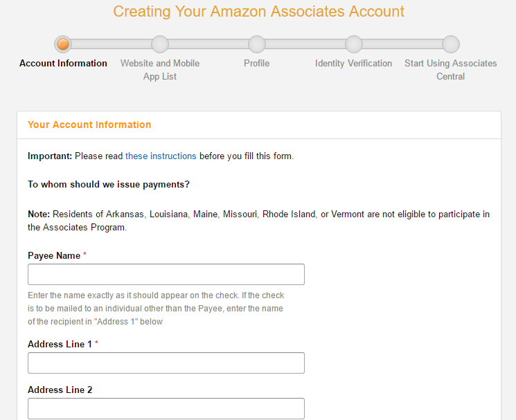The width and height of the screenshot is (516, 420).
Task: Click the Identity Verification step circle
Action: [354, 44]
